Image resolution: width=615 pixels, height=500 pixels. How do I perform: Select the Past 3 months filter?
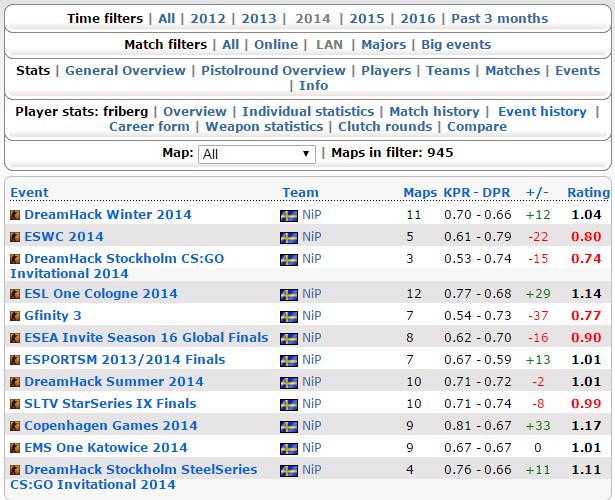point(500,18)
